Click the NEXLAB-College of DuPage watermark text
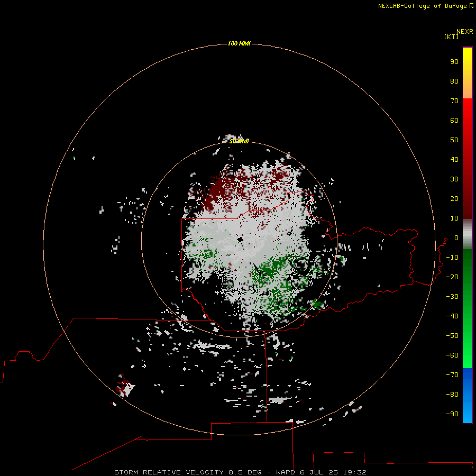The image size is (476, 476). coord(425,6)
